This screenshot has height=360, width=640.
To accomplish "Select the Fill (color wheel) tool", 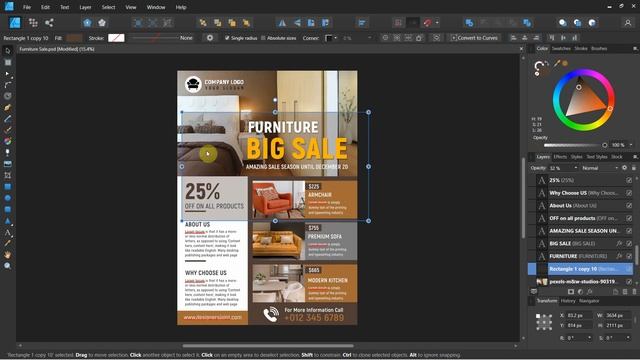I will (x=7, y=141).
